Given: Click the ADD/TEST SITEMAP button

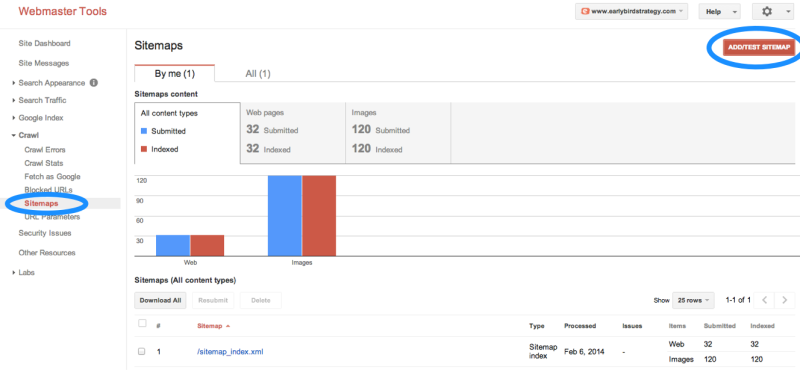Looking at the screenshot, I should pos(759,47).
